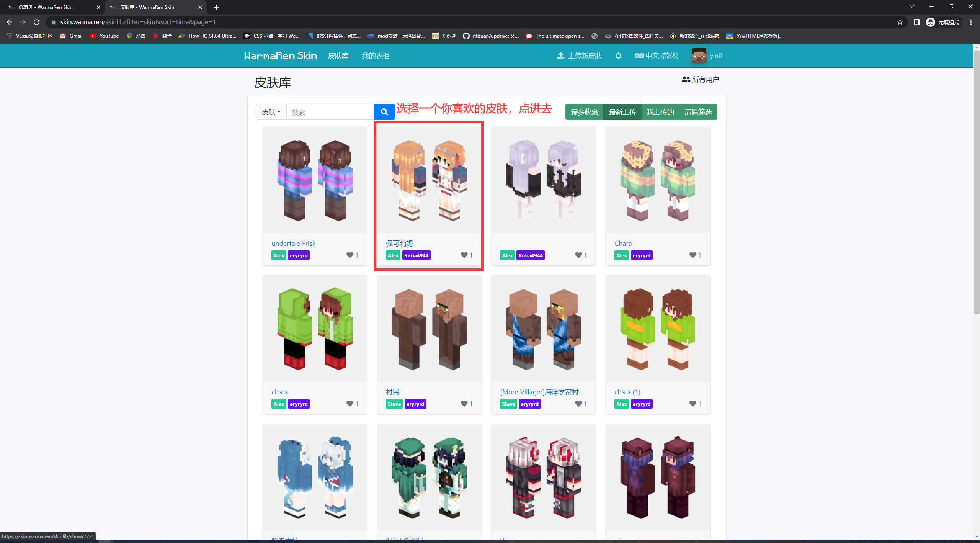Open chara (1) skin link
980x543 pixels.
(x=627, y=392)
